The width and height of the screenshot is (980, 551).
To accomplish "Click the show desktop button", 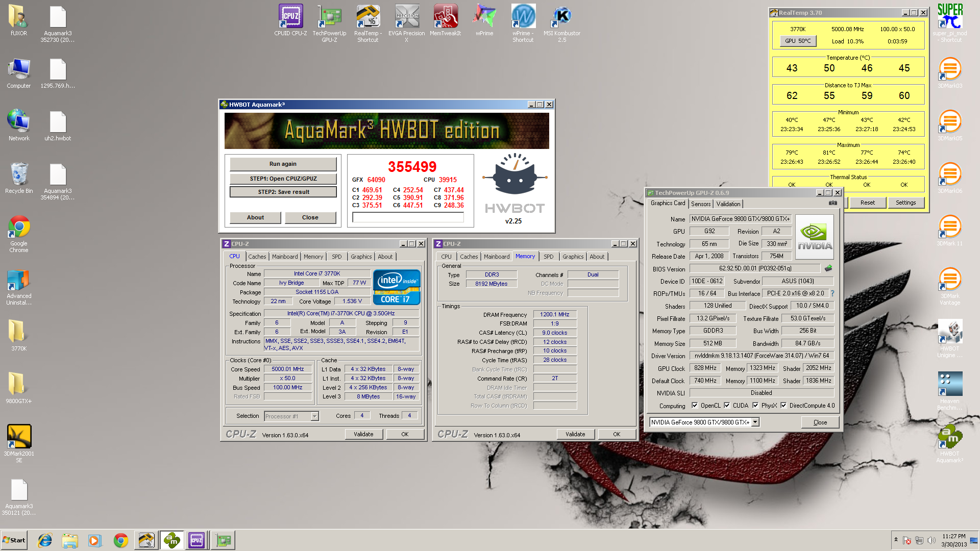I will 974,540.
